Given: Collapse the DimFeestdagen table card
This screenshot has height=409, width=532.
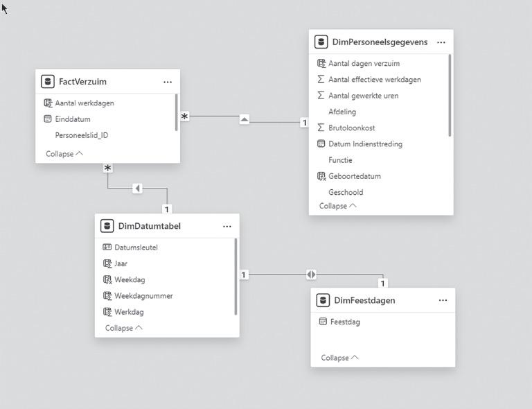Looking at the screenshot, I should click(x=339, y=358).
